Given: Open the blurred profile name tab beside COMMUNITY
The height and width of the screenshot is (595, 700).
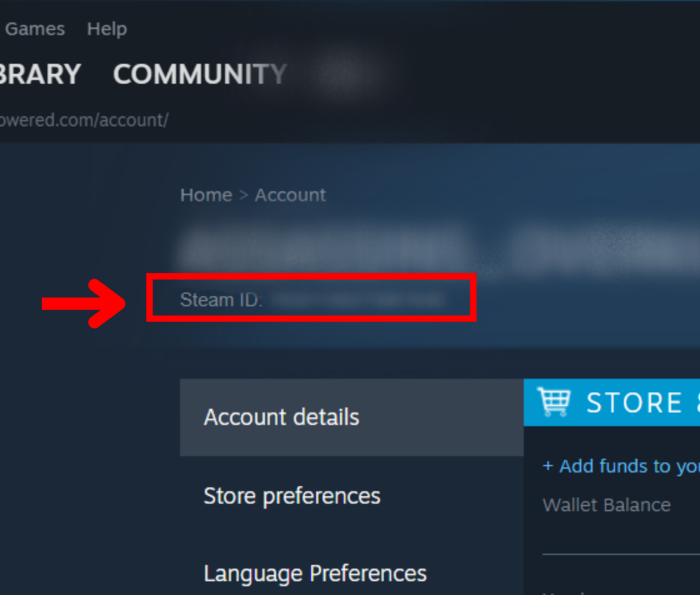Looking at the screenshot, I should click(344, 73).
